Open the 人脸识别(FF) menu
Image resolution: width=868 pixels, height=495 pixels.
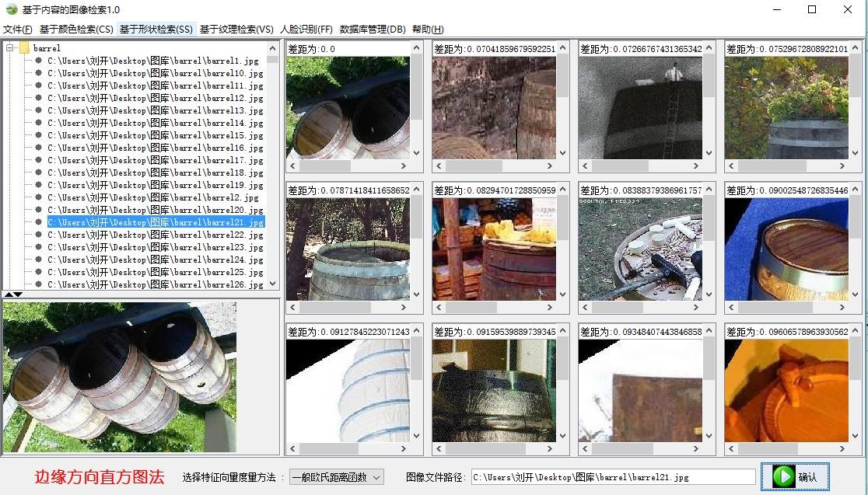[x=306, y=30]
